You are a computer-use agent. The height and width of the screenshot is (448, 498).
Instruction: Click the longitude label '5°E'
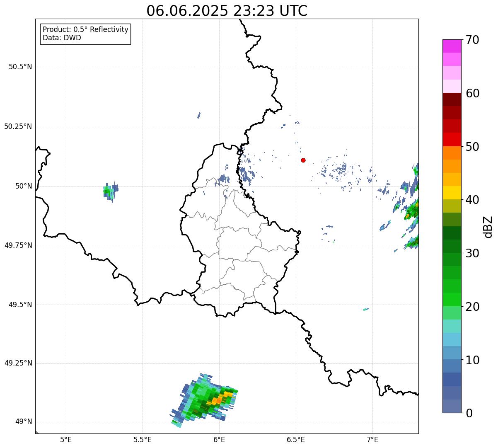pyautogui.click(x=66, y=440)
